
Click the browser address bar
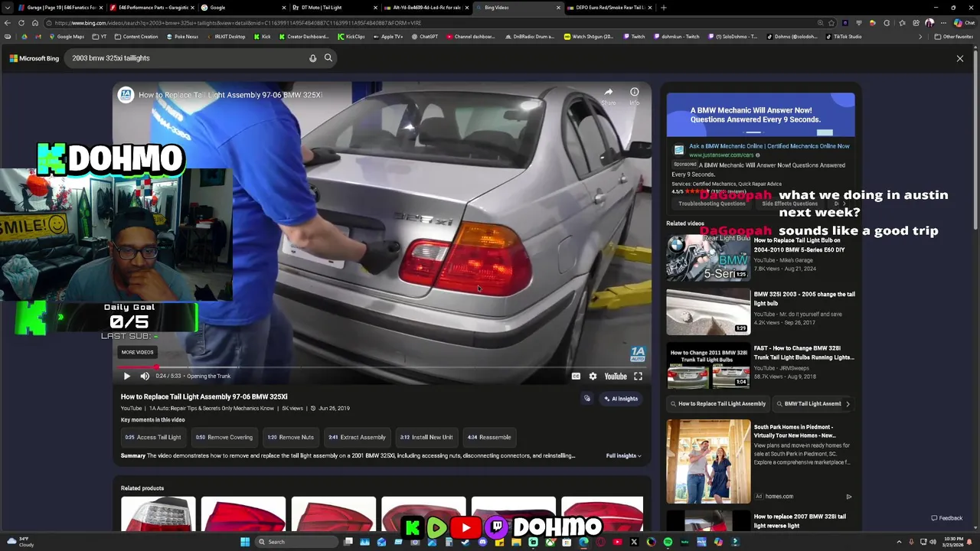click(429, 23)
